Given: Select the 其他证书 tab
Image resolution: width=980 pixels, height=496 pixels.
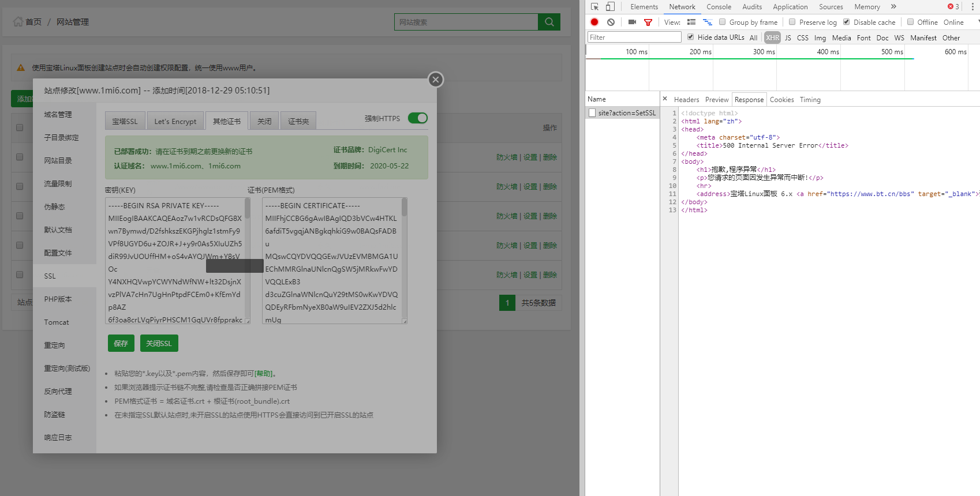Looking at the screenshot, I should [227, 121].
